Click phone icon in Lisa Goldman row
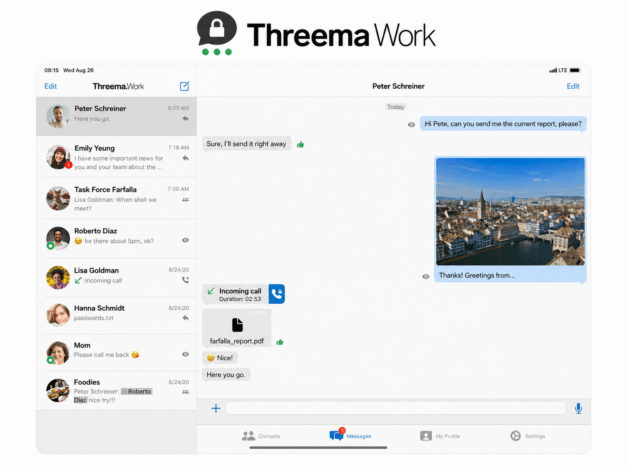Screen dimensions: 627x470 tap(186, 280)
